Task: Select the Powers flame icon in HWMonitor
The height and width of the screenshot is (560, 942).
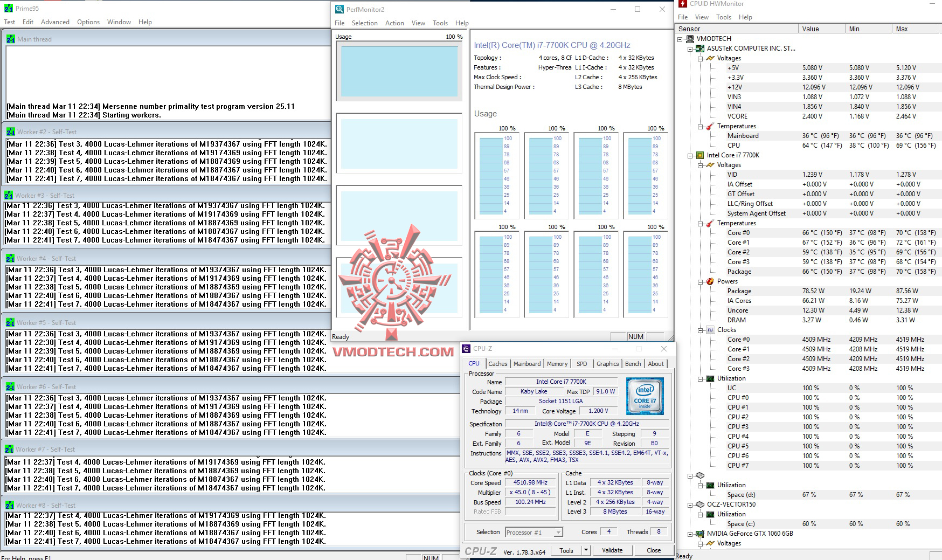Action: [x=710, y=281]
